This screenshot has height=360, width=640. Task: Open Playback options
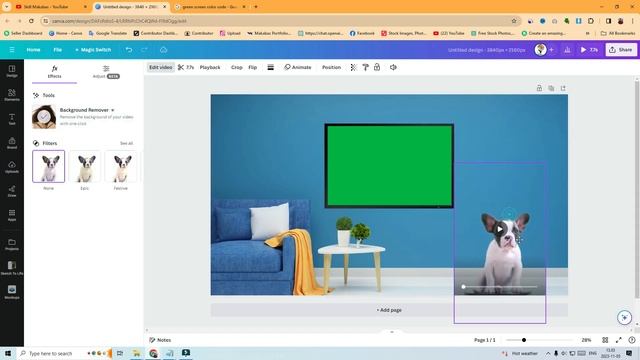click(x=210, y=67)
